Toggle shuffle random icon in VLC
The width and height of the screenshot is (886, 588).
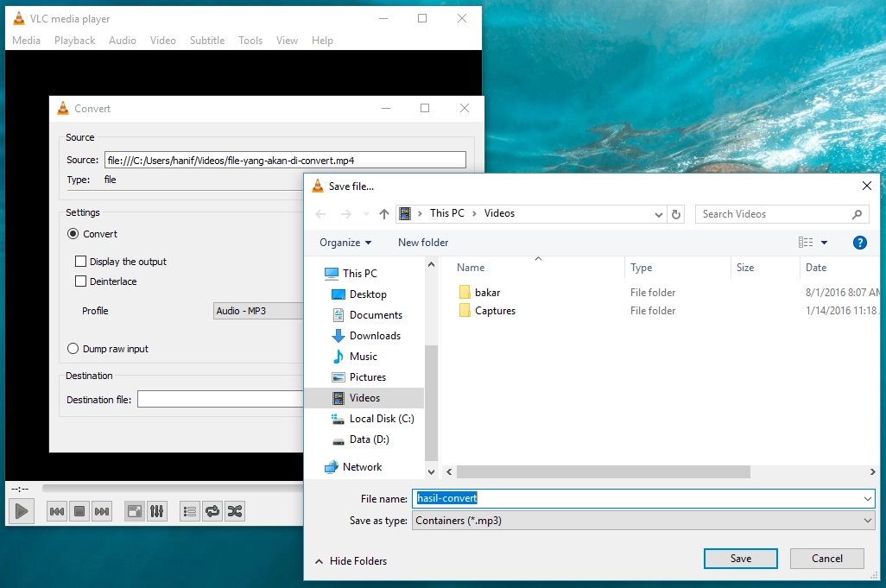[235, 512]
